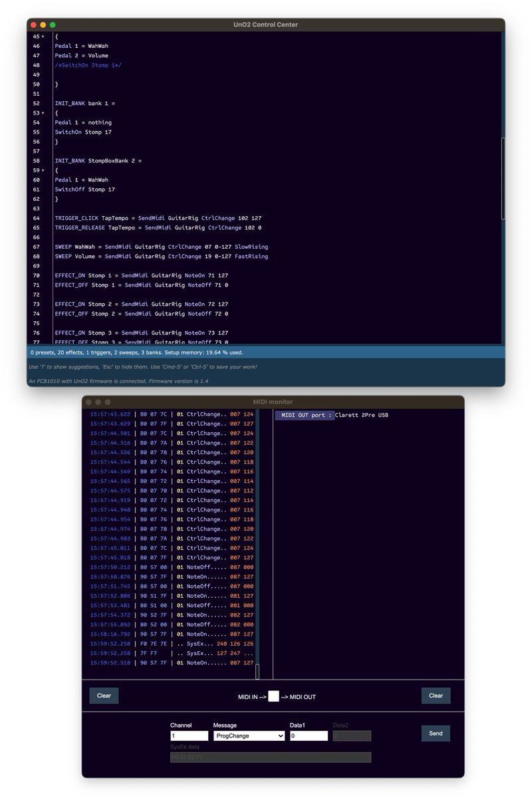Click 'EFFECT_ON Stomp 2' line

(x=142, y=304)
